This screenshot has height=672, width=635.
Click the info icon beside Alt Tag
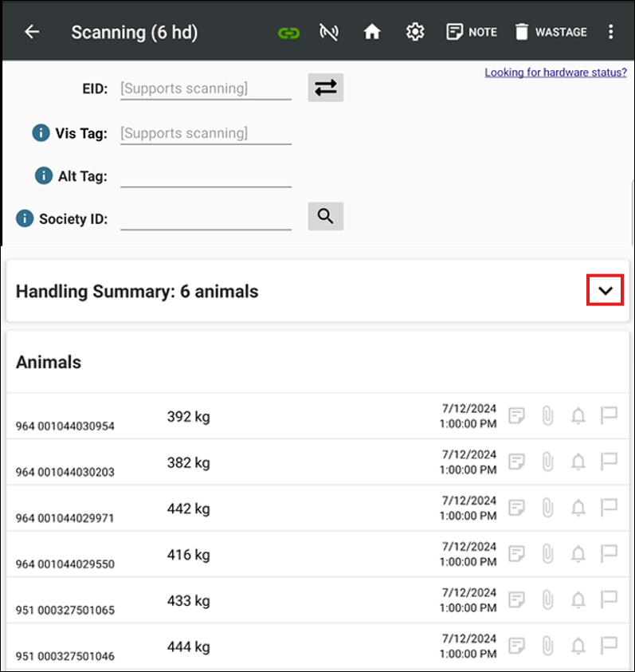click(x=44, y=176)
